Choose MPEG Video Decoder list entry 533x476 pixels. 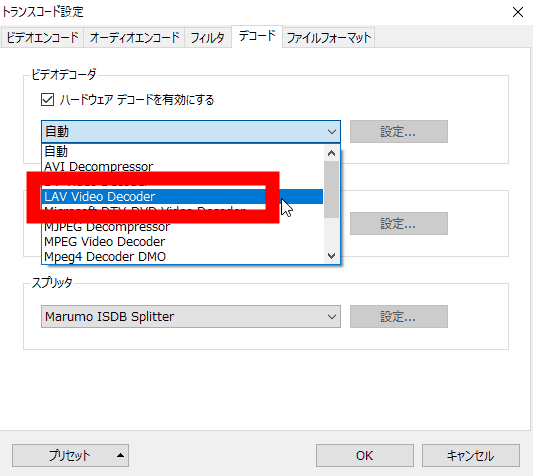(182, 242)
